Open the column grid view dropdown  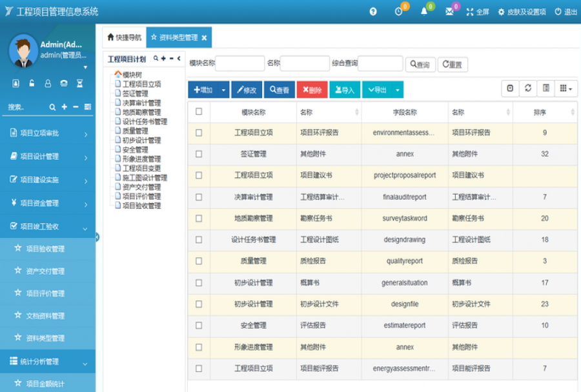[566, 89]
